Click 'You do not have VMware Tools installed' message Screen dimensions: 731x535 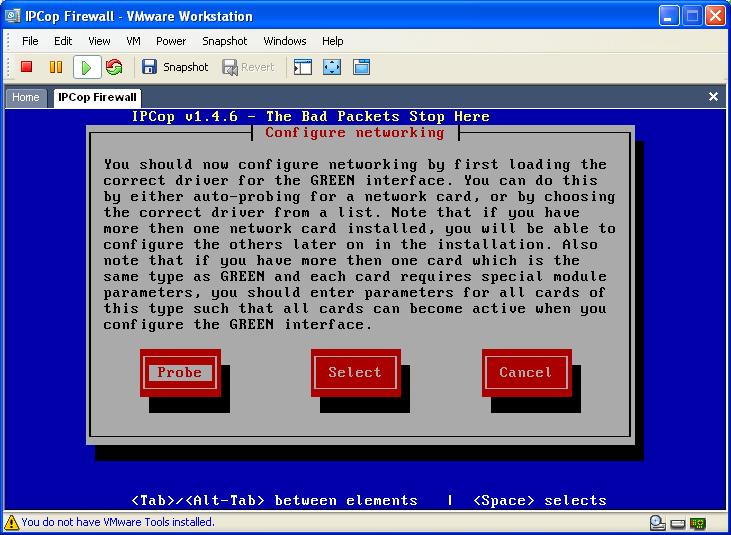coord(118,522)
